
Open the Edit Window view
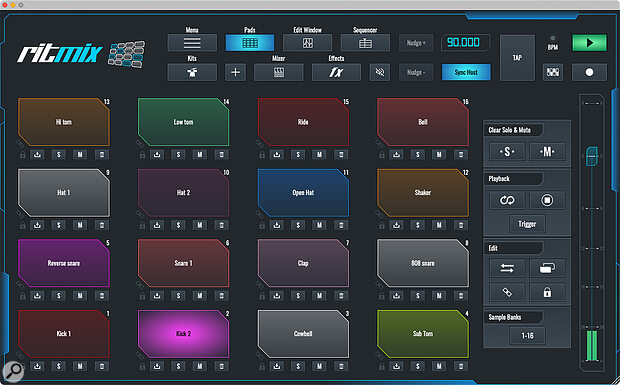307,43
